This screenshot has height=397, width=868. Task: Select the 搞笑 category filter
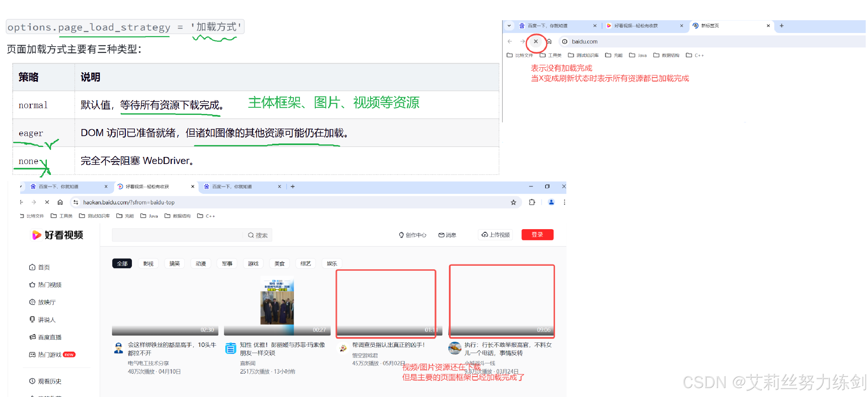click(x=174, y=263)
